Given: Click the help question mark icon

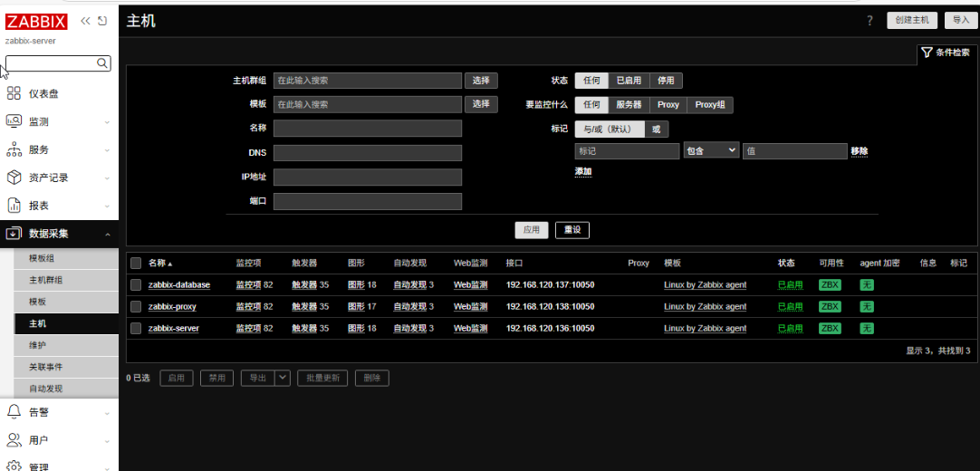Looking at the screenshot, I should point(870,21).
